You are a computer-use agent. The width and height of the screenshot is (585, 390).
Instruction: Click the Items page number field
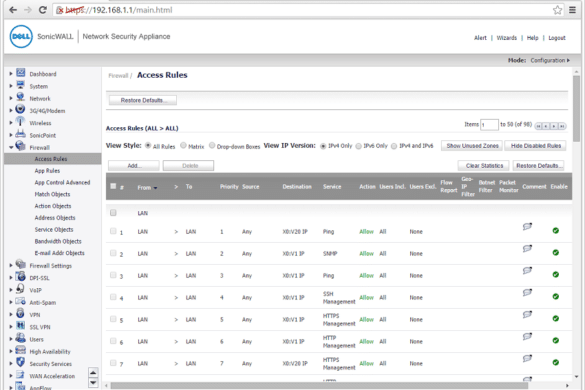[x=489, y=125]
